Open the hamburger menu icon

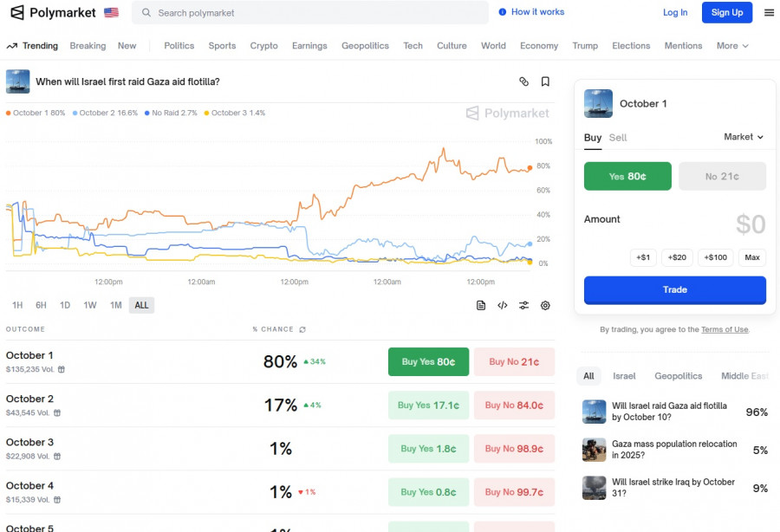[769, 13]
